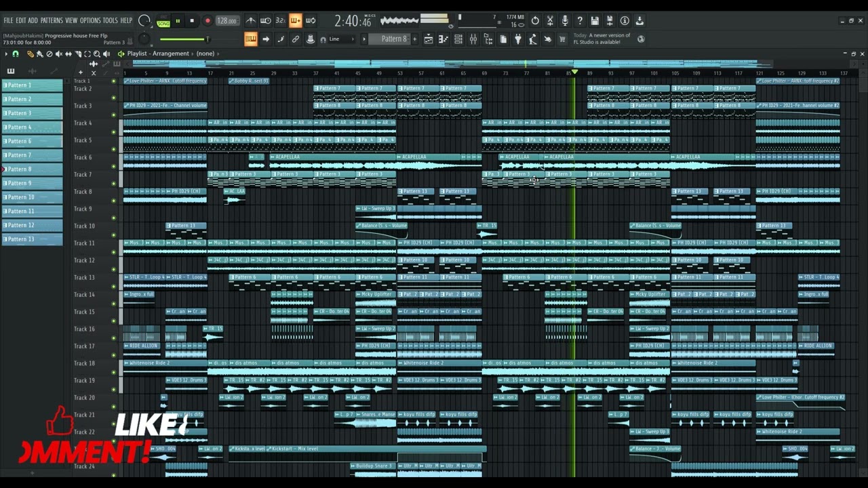
Task: Click the record button
Action: coord(208,21)
